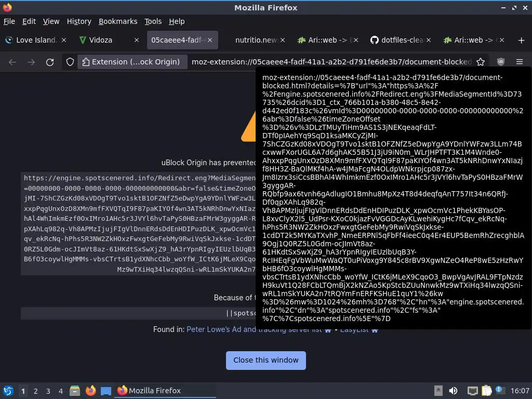532x399 pixels.
Task: Click the blue desktop taskbar icon
Action: pyautogui.click(x=106, y=391)
